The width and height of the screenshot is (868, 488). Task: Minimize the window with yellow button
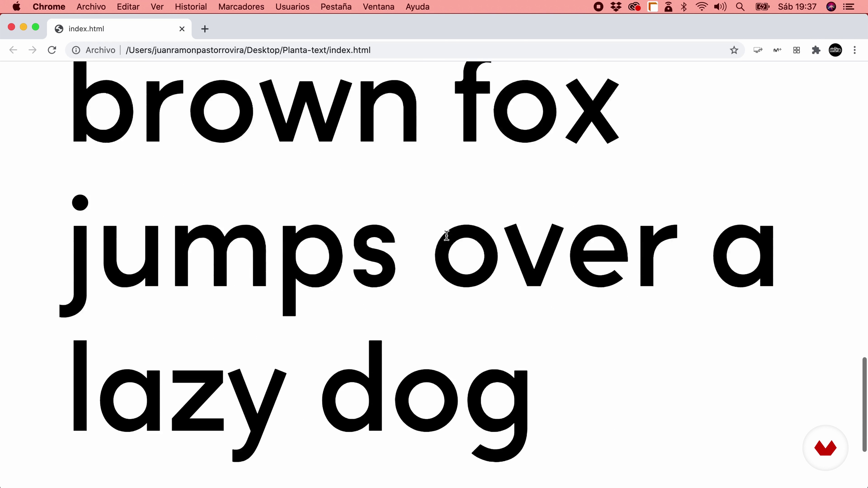pyautogui.click(x=23, y=27)
